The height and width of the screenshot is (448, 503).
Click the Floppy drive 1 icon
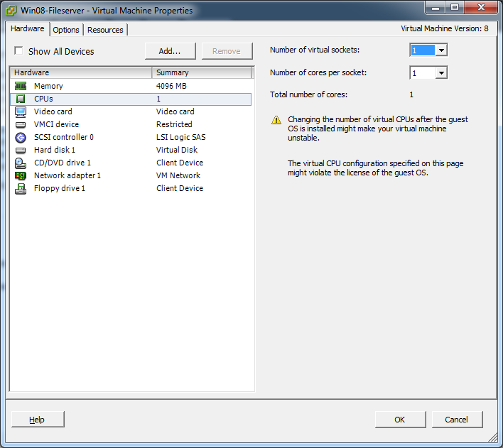(x=21, y=188)
